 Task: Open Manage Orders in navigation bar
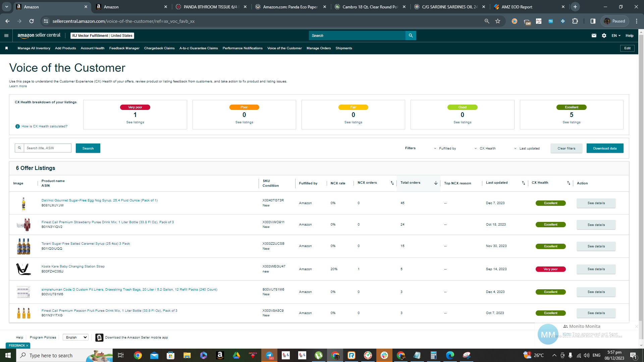pyautogui.click(x=319, y=48)
